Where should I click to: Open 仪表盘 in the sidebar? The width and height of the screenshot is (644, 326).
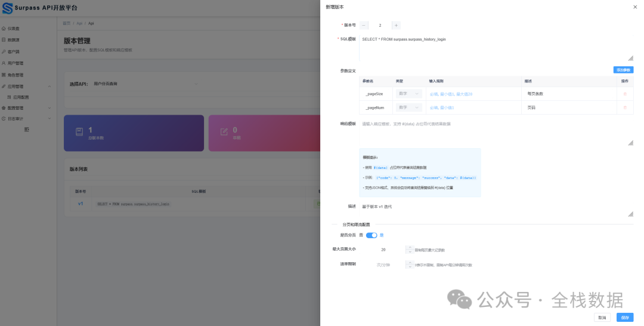(13, 29)
